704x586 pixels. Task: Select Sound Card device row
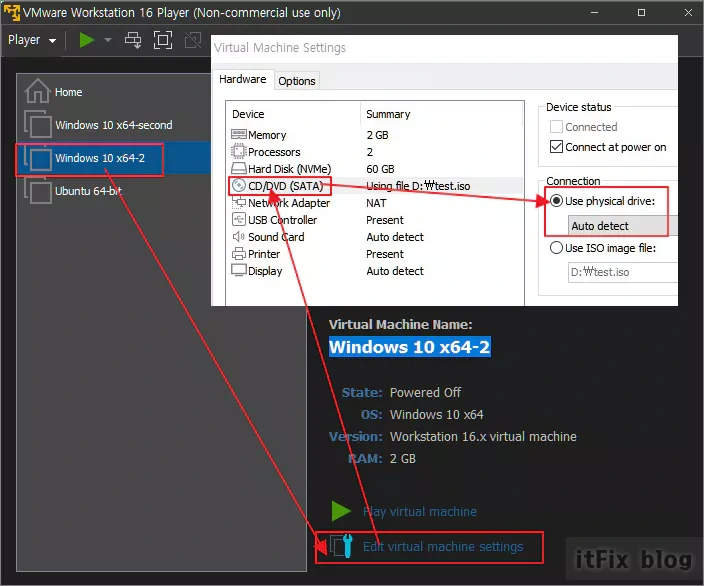point(375,237)
